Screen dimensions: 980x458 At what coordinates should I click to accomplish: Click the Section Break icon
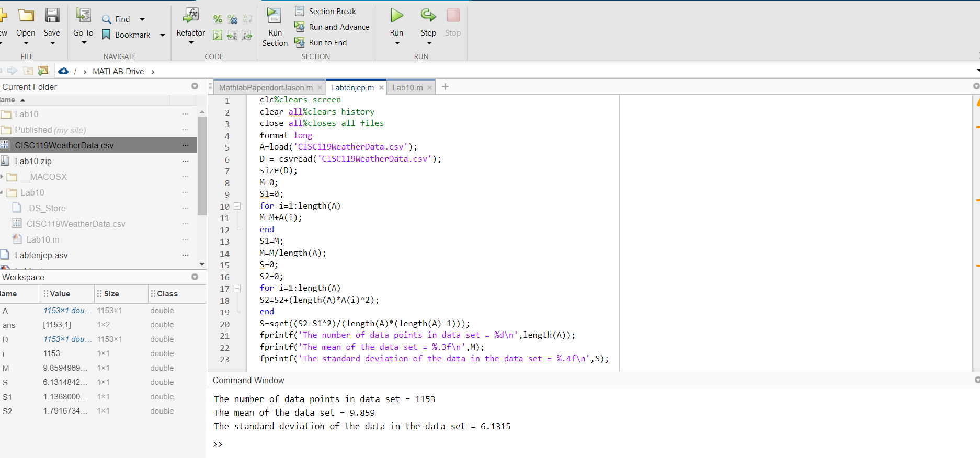300,11
